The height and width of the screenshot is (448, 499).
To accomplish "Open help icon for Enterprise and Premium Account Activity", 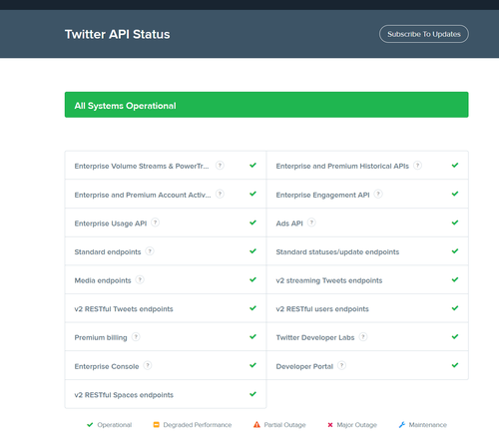I will point(220,194).
